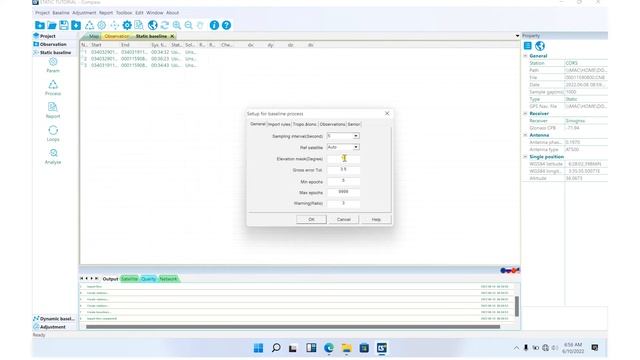Select baseline row 2 in the table
This screenshot has height=360, width=640.
(139, 59)
